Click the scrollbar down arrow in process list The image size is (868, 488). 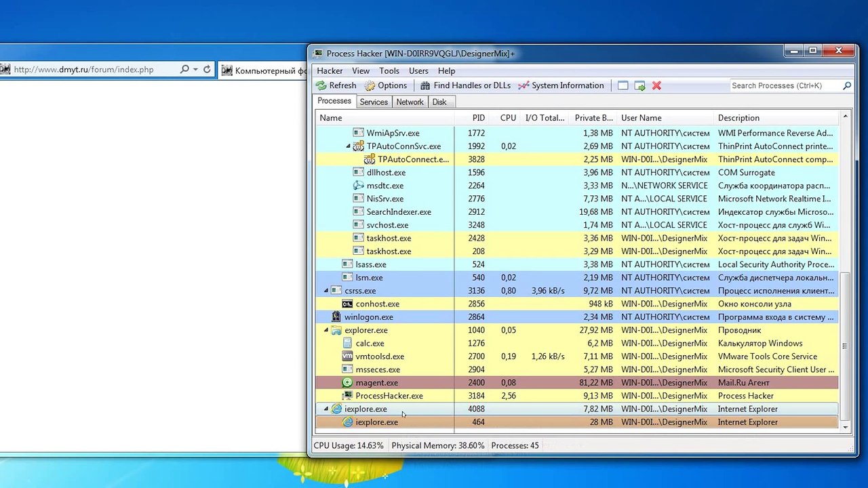[x=845, y=427]
